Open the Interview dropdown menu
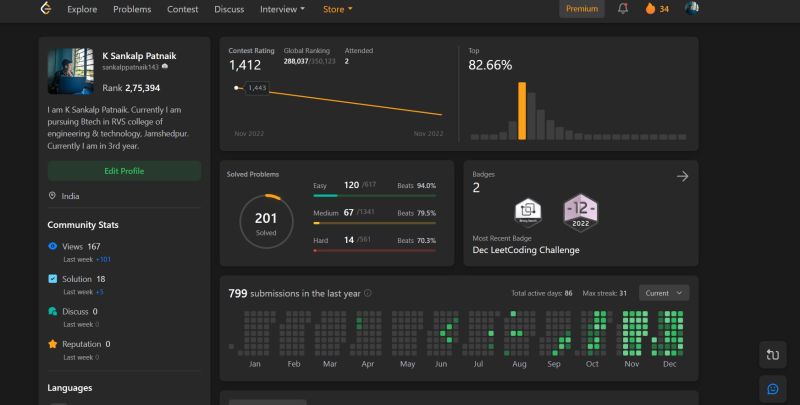Image resolution: width=800 pixels, height=405 pixels. click(282, 9)
